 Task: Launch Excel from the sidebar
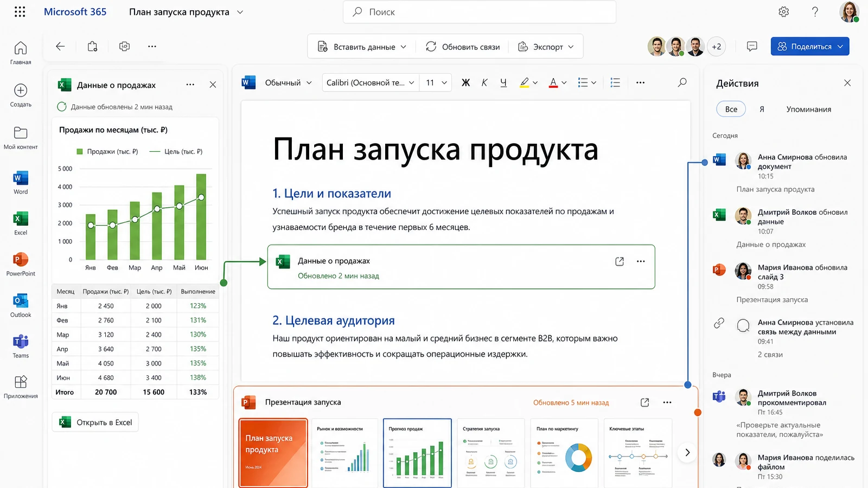pos(21,223)
